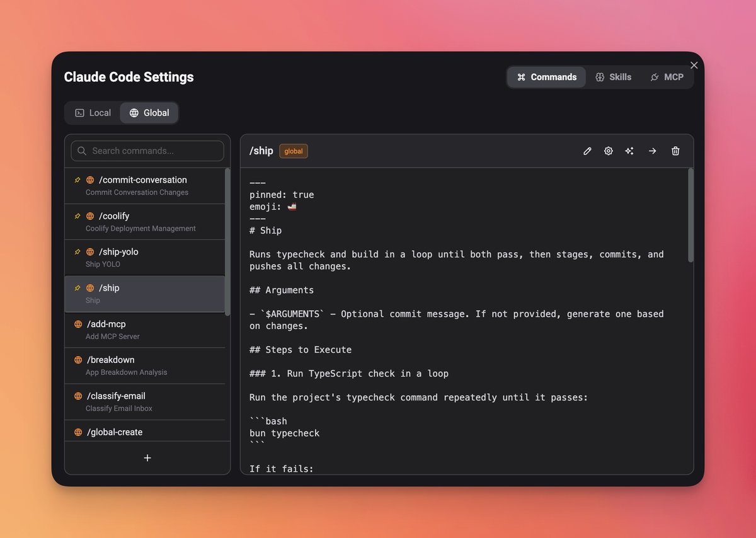The height and width of the screenshot is (538, 756).
Task: Open the /global-create command
Action: (x=145, y=431)
